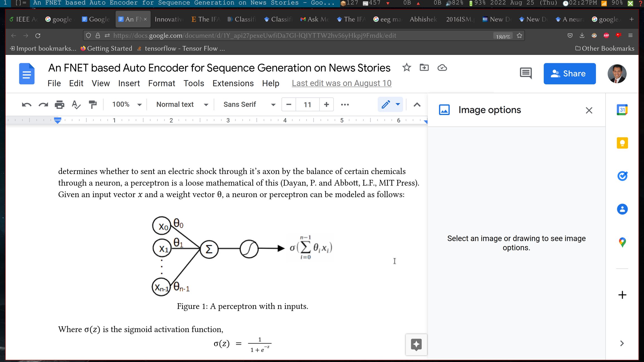Star the document title

click(407, 68)
